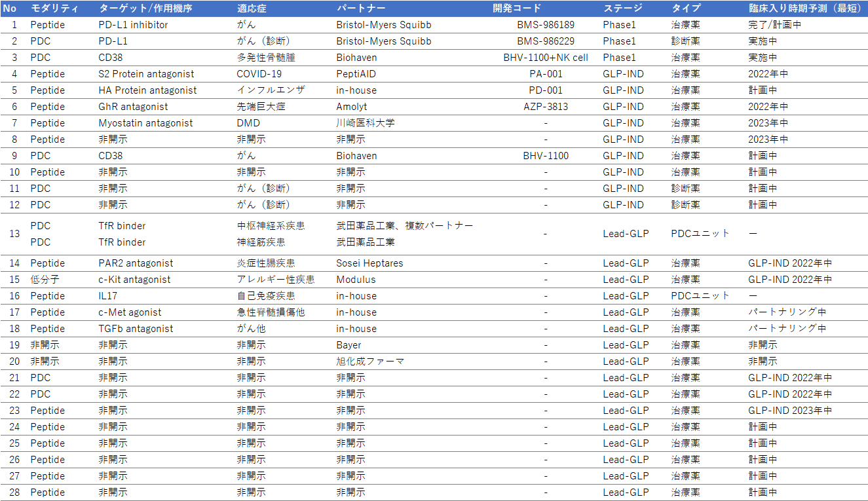Click the インフルエンザ indication cell

271,90
